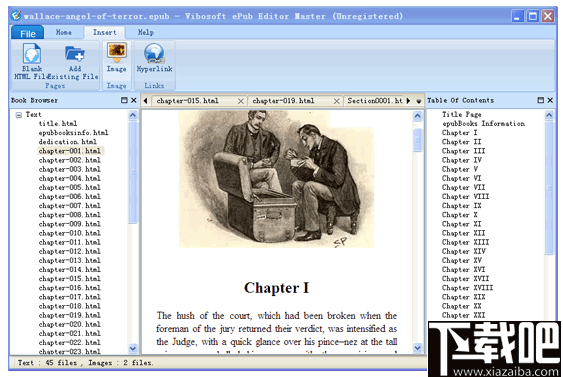
Task: Close the chapter-015.html tab
Action: click(x=241, y=101)
